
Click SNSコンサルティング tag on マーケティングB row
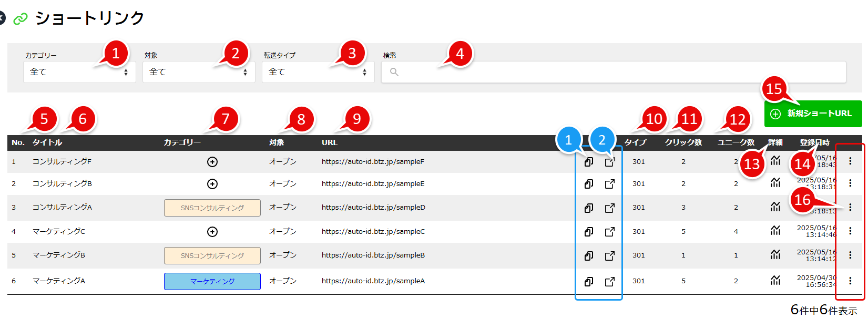pos(212,255)
